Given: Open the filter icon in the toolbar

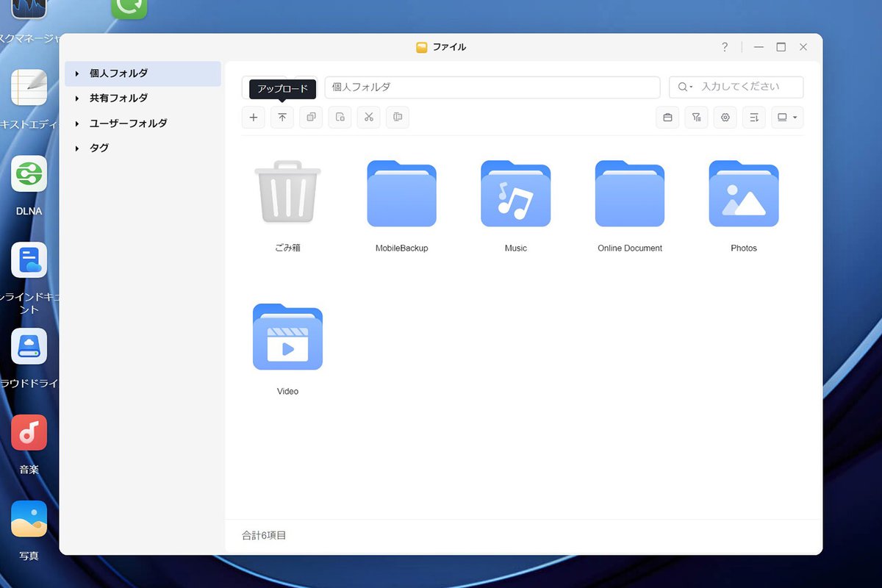Looking at the screenshot, I should (x=696, y=118).
